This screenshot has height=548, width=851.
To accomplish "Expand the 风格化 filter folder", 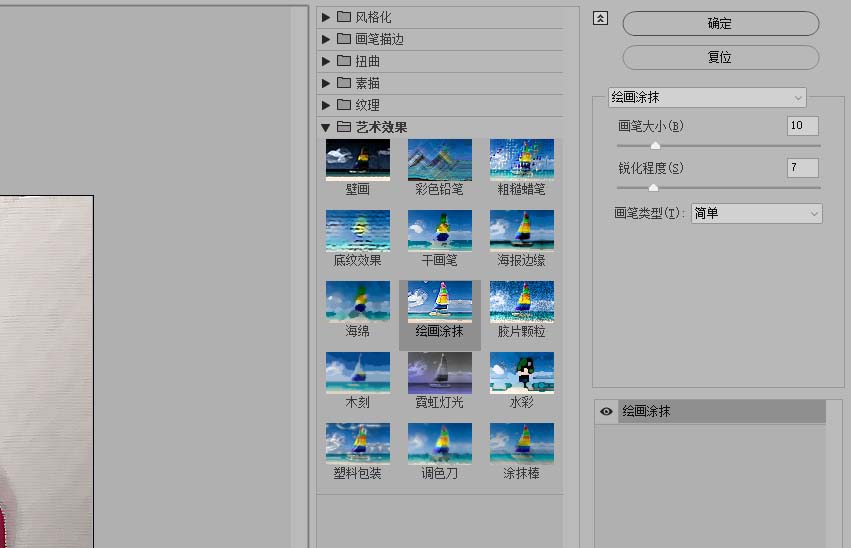I will 326,17.
